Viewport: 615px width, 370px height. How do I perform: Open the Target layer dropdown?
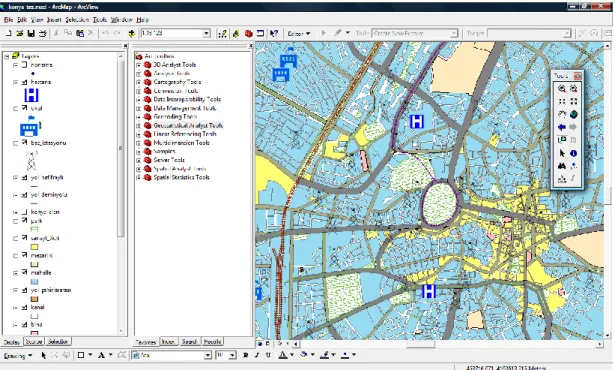point(567,34)
